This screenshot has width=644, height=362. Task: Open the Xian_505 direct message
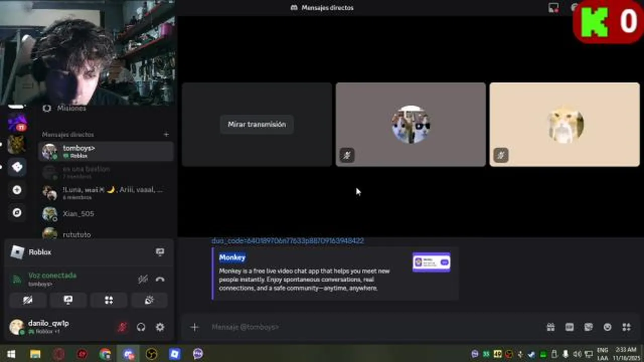106,214
